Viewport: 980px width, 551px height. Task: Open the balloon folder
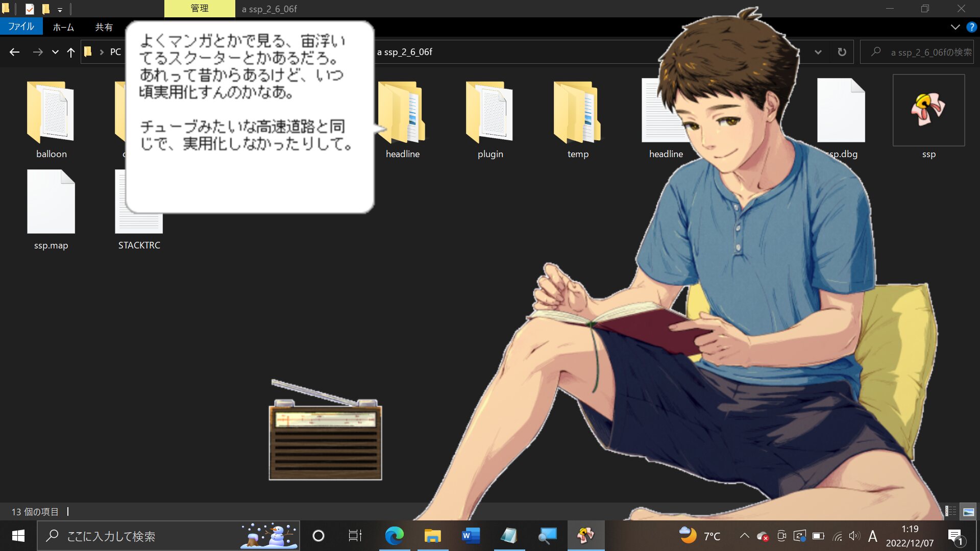point(51,113)
